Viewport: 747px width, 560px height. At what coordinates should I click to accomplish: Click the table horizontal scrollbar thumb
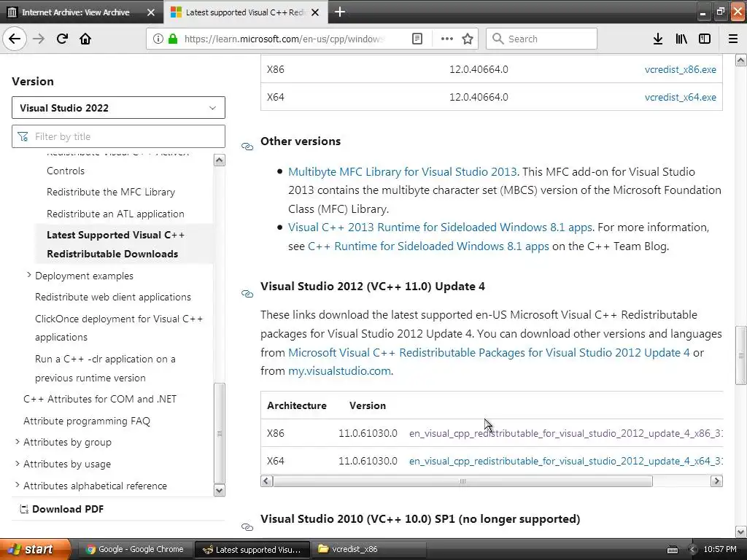pyautogui.click(x=462, y=481)
